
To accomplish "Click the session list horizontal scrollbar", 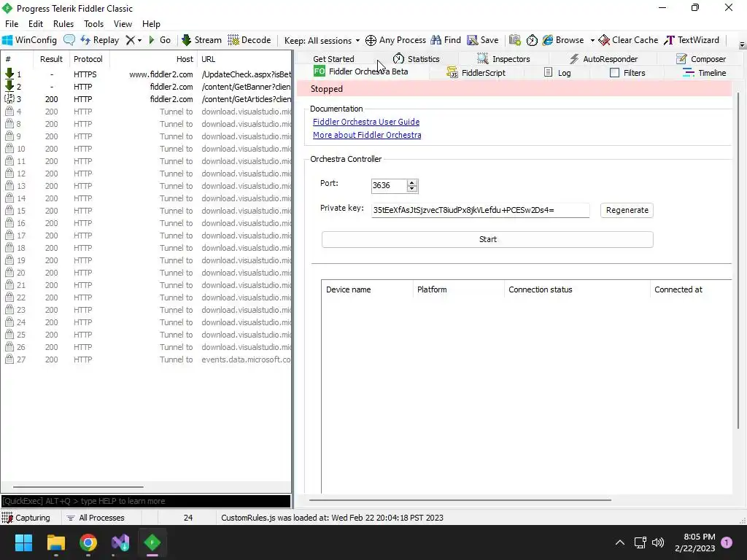I will (78, 487).
